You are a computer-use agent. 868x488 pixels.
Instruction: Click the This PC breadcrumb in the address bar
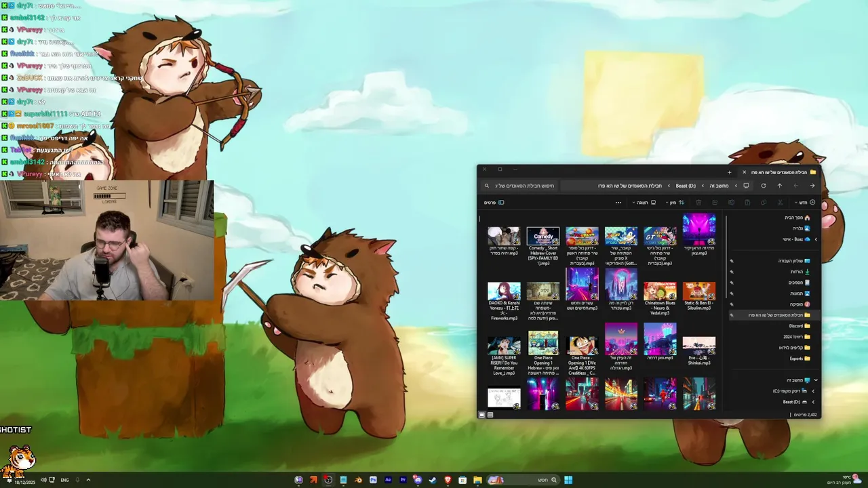719,186
